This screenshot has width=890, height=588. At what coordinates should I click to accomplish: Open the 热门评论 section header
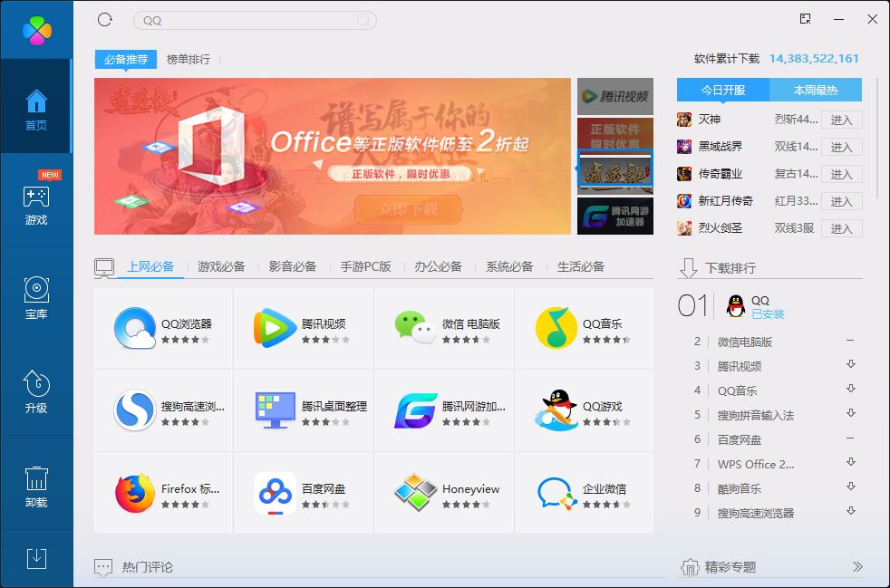[x=147, y=567]
